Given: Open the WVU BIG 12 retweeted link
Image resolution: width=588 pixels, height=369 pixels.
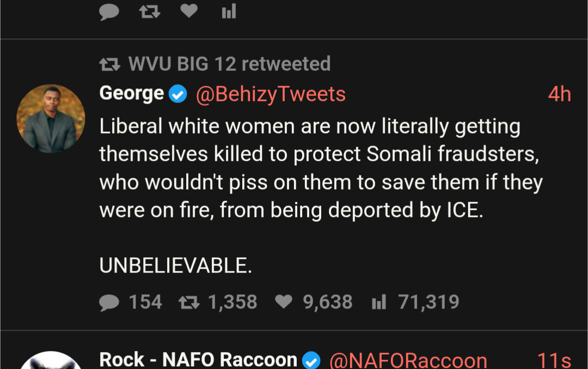Looking at the screenshot, I should (x=229, y=64).
